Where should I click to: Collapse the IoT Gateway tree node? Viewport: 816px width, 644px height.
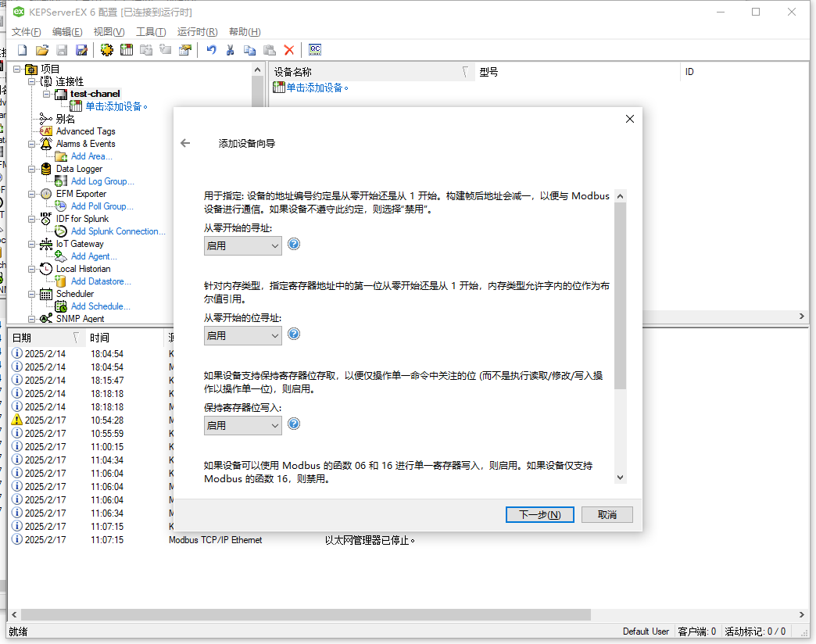[x=32, y=244]
